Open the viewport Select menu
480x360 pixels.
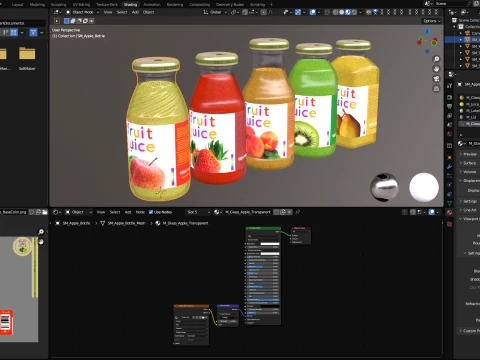click(122, 12)
